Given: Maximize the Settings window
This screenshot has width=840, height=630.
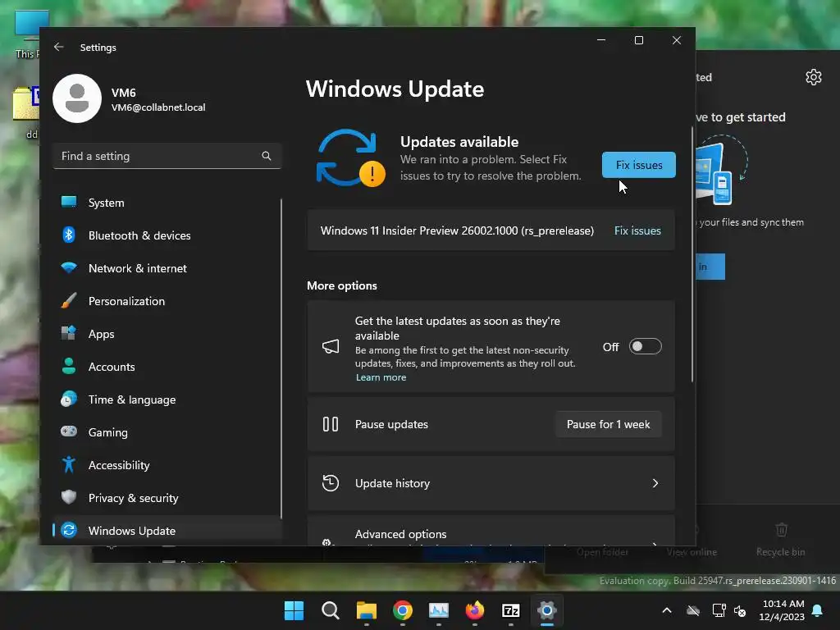Looking at the screenshot, I should coord(638,40).
